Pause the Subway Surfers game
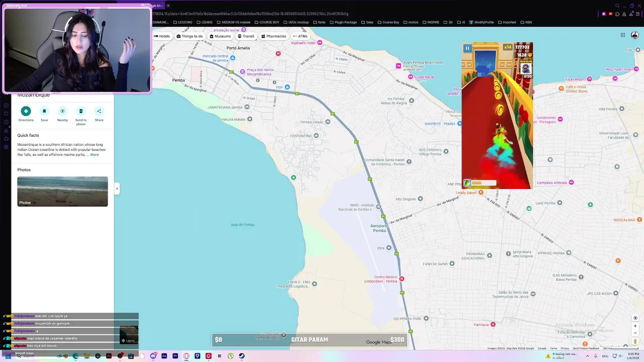 point(467,48)
